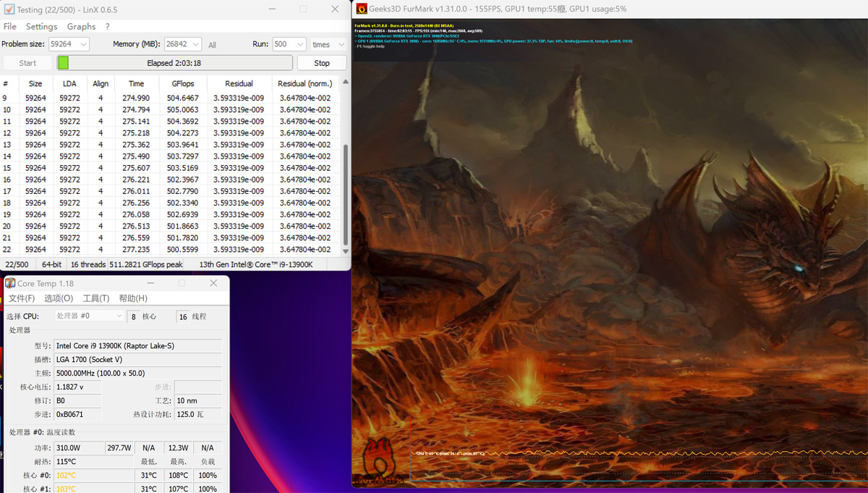This screenshot has height=493, width=868.
Task: Click 16 threads in LinX status bar
Action: [88, 264]
